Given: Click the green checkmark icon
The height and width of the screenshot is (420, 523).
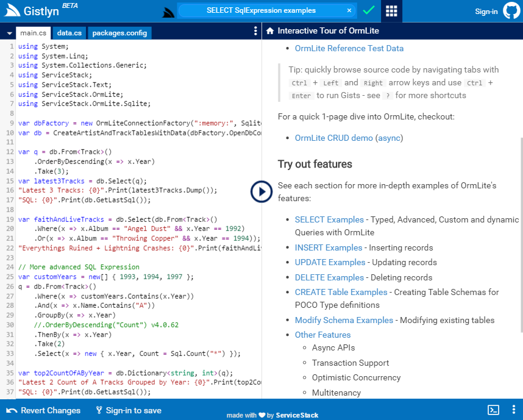Looking at the screenshot, I should (369, 10).
